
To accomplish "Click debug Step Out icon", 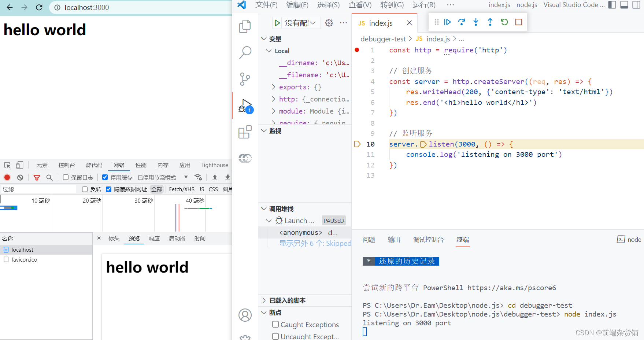I will [x=490, y=22].
